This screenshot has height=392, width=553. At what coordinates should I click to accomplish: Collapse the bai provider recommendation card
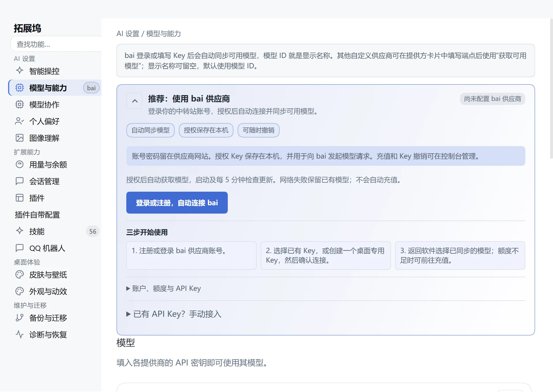click(135, 101)
